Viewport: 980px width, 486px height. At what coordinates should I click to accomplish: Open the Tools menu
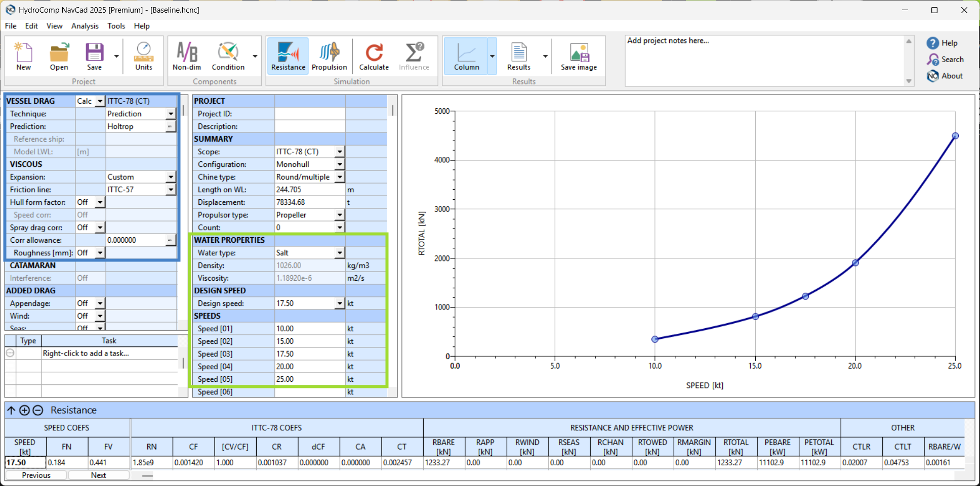tap(116, 26)
